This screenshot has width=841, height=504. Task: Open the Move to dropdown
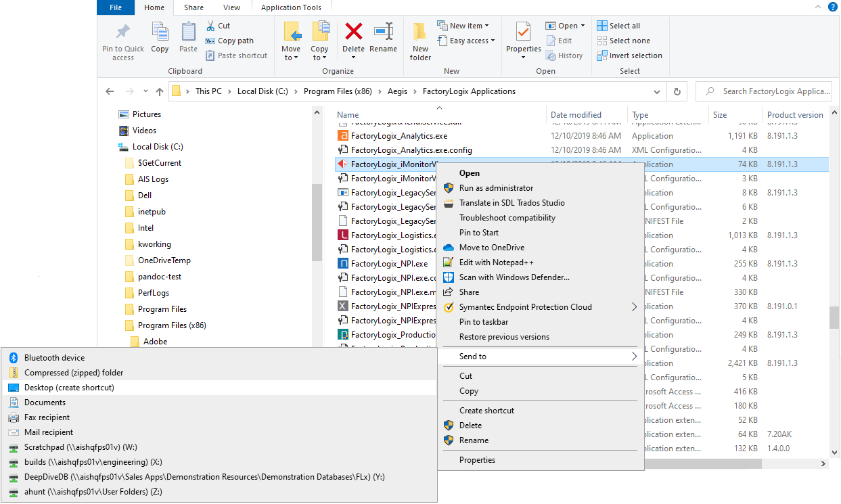pyautogui.click(x=291, y=41)
